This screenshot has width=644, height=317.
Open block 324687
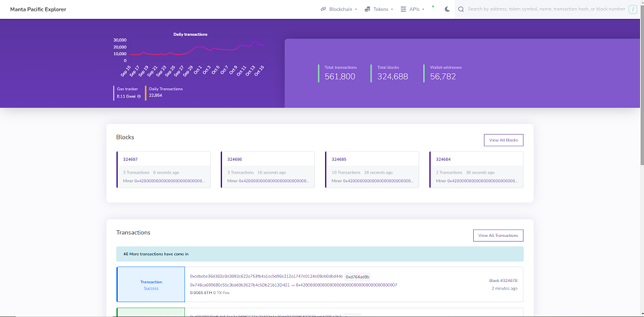point(131,160)
